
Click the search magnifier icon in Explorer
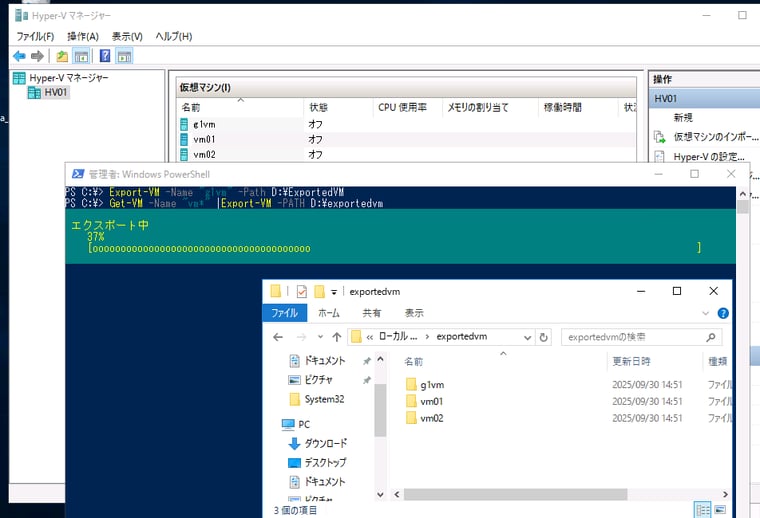point(711,337)
